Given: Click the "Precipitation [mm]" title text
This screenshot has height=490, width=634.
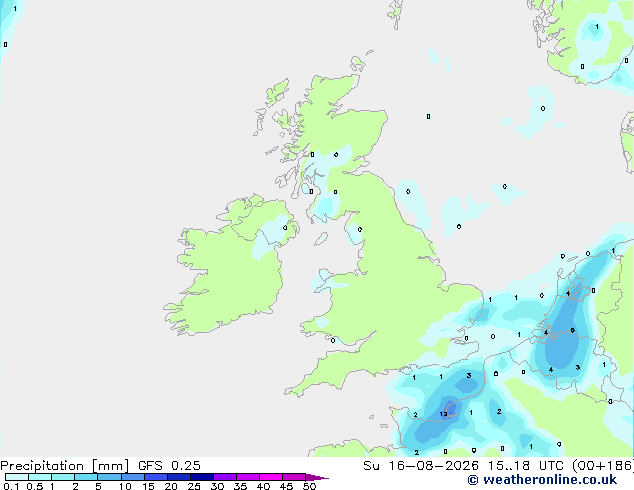Looking at the screenshot, I should 65,466.
